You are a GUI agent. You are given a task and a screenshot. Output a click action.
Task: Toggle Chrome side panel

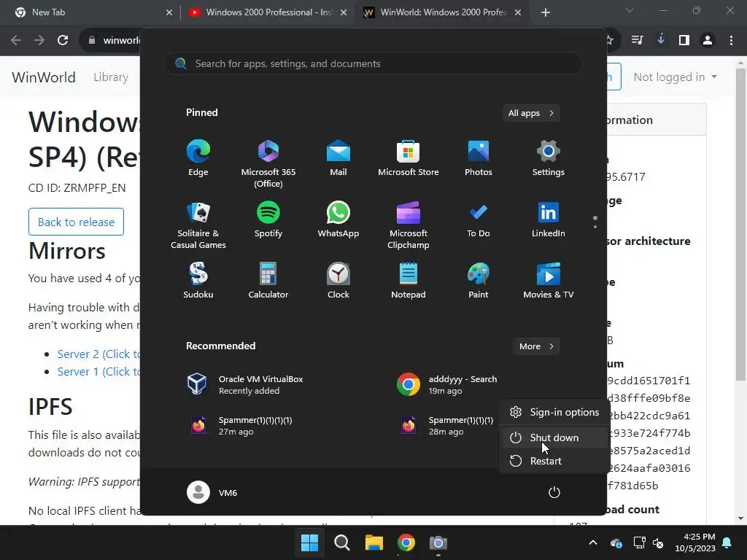pyautogui.click(x=684, y=41)
